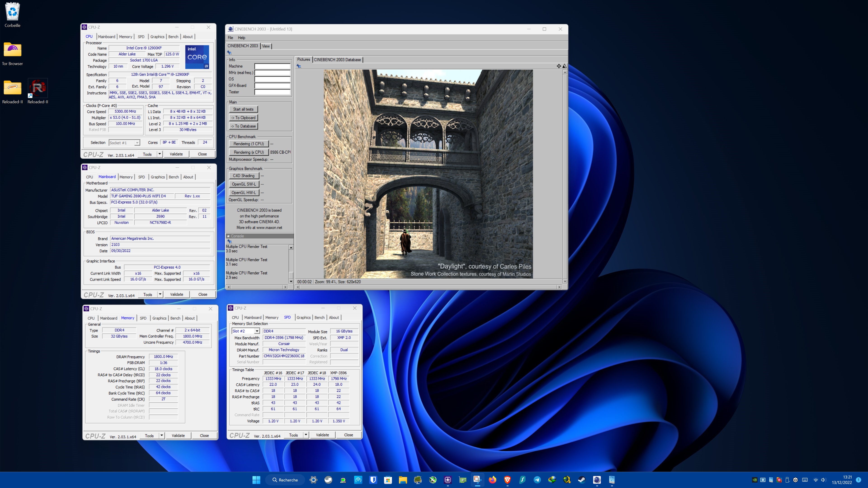
Task: Click the NVIDIA tray icon
Action: coord(755,480)
